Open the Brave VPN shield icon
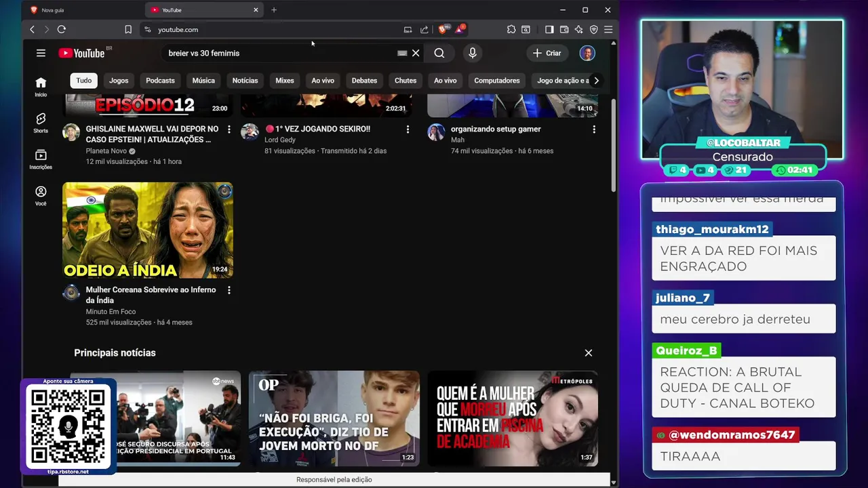 coord(593,29)
